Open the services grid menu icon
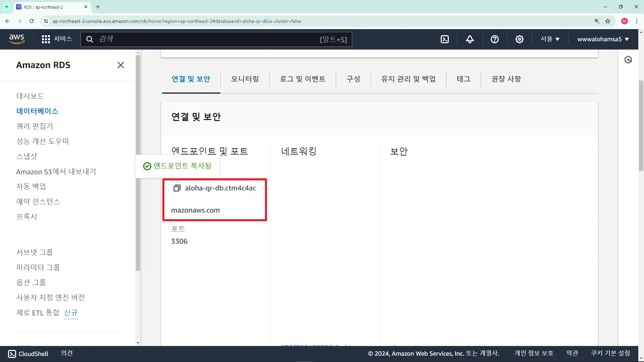This screenshot has width=644, height=362. pyautogui.click(x=46, y=39)
